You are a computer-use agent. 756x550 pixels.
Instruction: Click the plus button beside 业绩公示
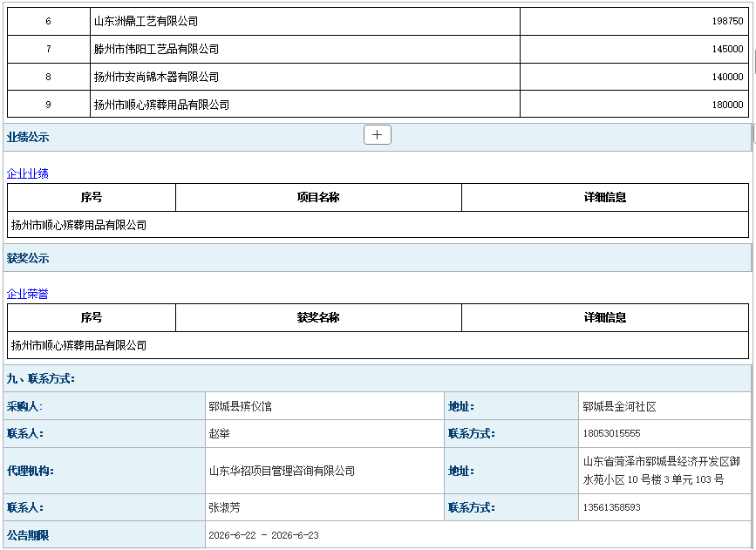tap(377, 134)
